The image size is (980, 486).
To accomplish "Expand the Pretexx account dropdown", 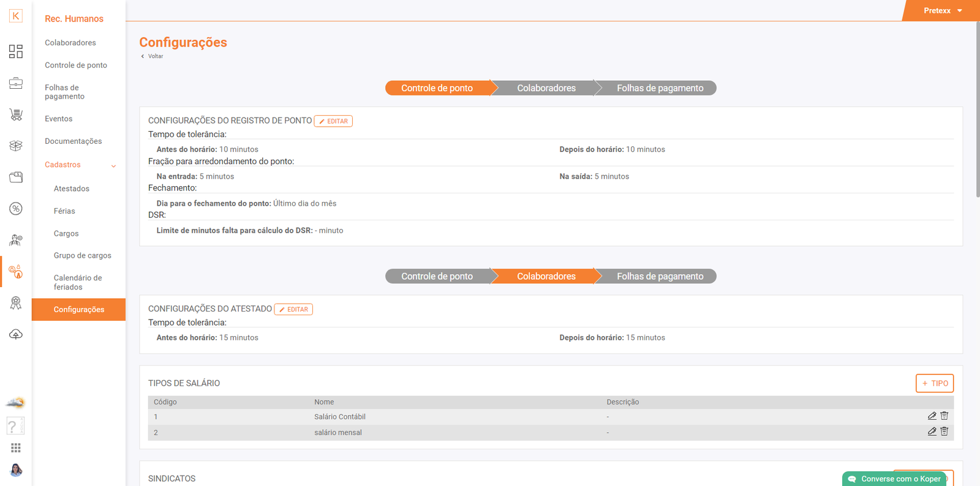I will click(942, 11).
